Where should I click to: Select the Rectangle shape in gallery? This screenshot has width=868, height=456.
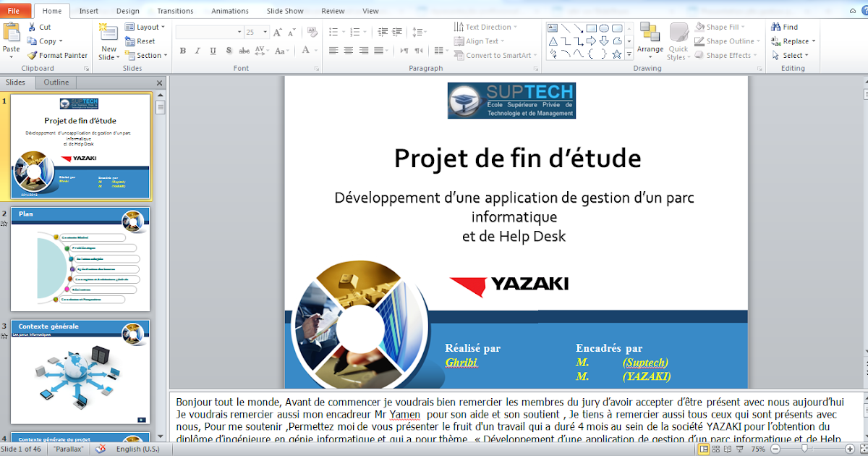pos(592,28)
